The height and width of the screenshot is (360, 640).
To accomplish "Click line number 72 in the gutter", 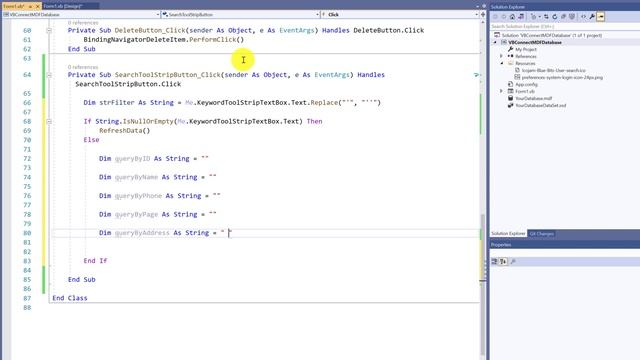I will [27, 158].
